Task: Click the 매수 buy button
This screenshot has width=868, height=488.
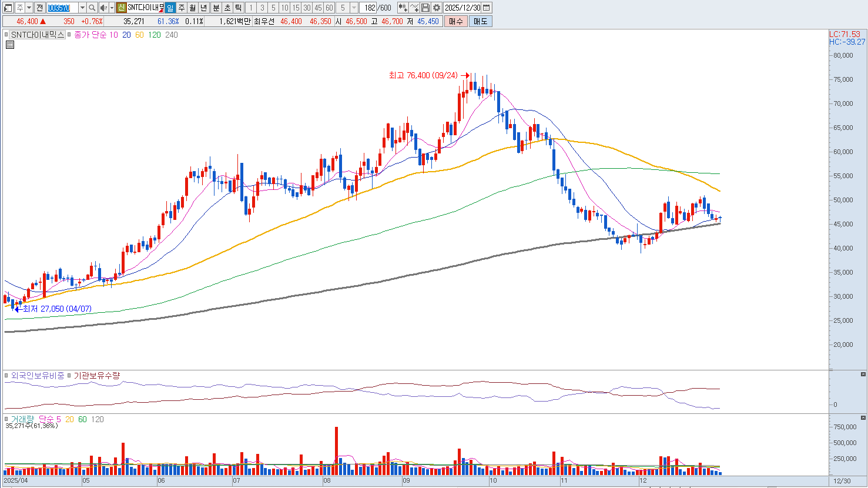Action: pos(455,21)
